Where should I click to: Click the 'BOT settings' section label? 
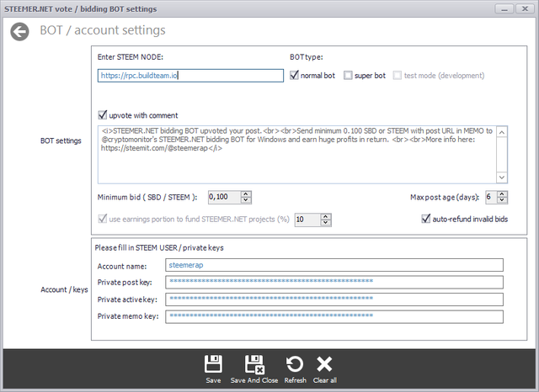click(x=61, y=140)
